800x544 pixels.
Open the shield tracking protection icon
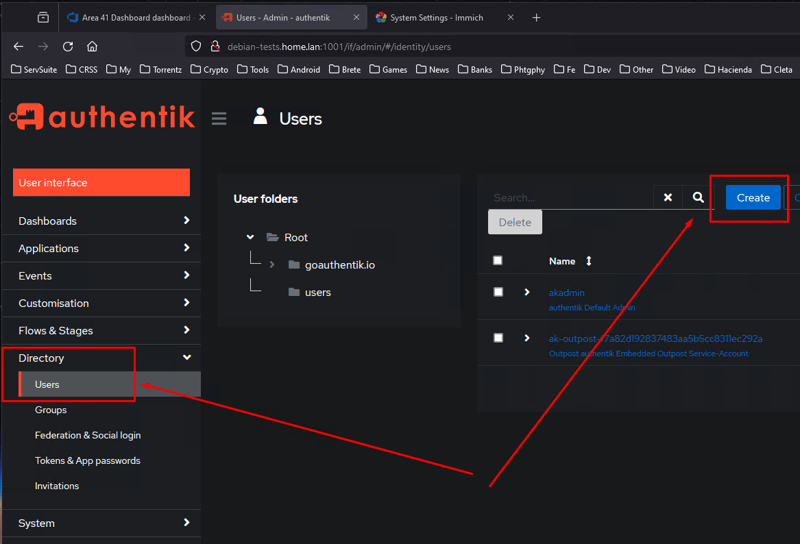(196, 46)
